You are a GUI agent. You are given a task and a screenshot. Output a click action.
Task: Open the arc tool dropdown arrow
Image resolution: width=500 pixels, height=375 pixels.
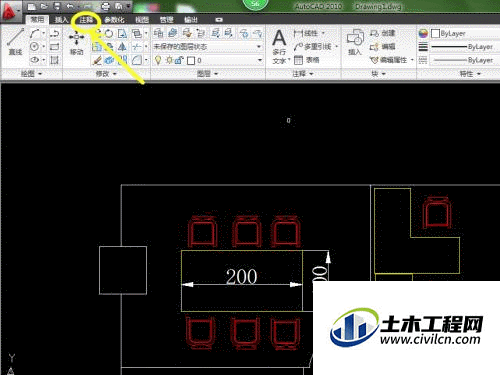(44, 33)
